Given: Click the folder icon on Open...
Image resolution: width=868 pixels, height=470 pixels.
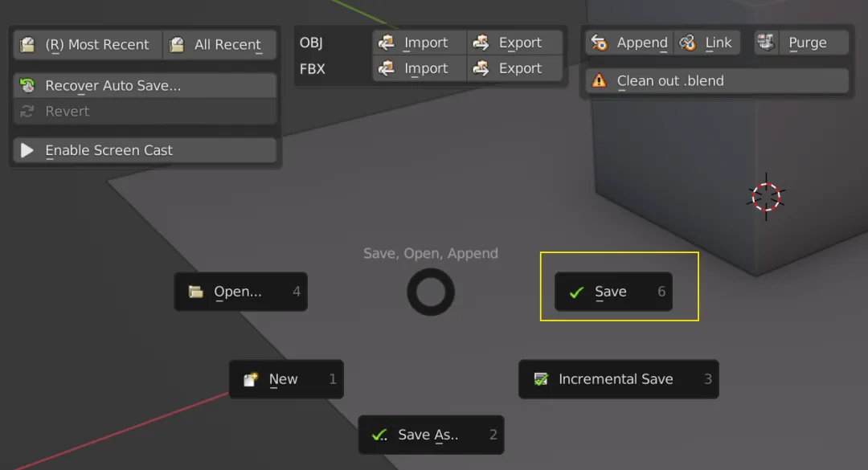Looking at the screenshot, I should point(195,292).
